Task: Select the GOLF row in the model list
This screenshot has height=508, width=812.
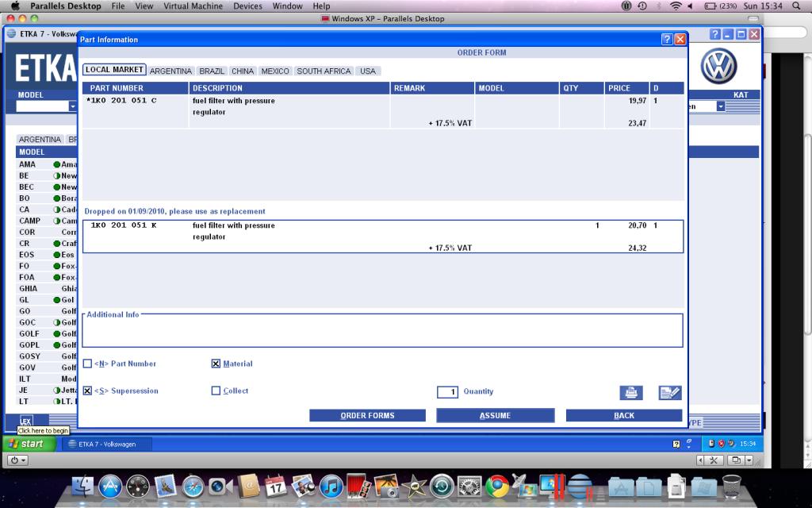Action: [x=48, y=334]
